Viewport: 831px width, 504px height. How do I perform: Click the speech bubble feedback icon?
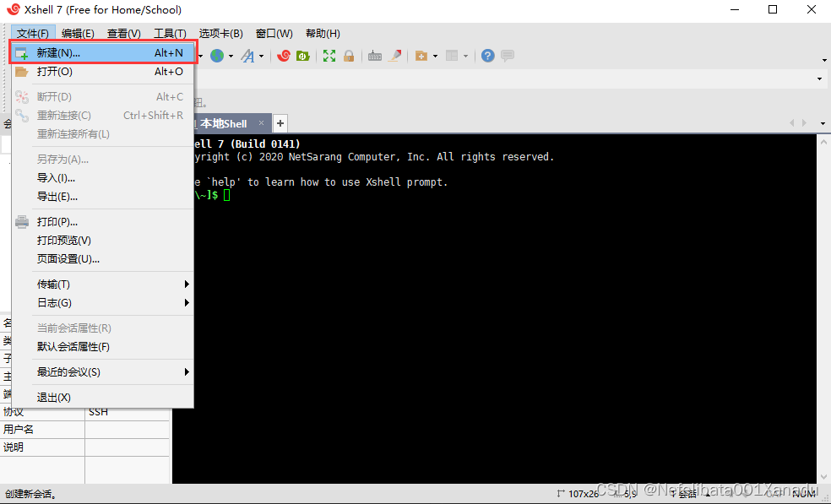[508, 56]
